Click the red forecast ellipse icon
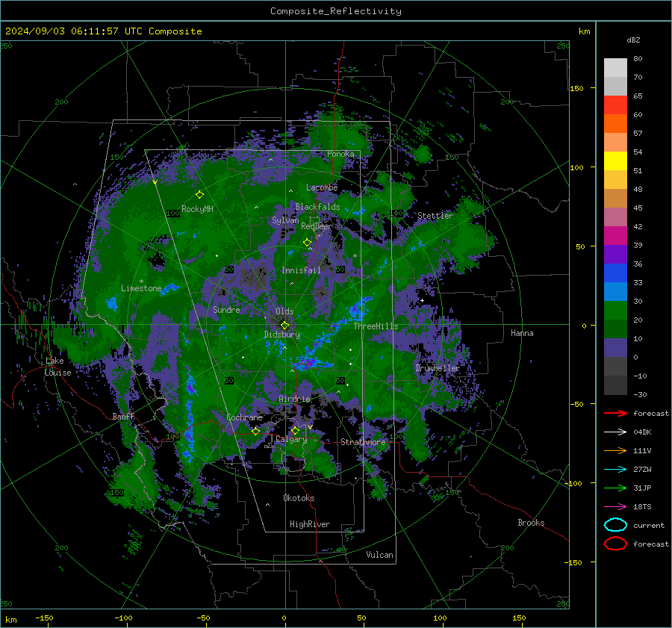Image resolution: width=672 pixels, height=628 pixels. (615, 544)
